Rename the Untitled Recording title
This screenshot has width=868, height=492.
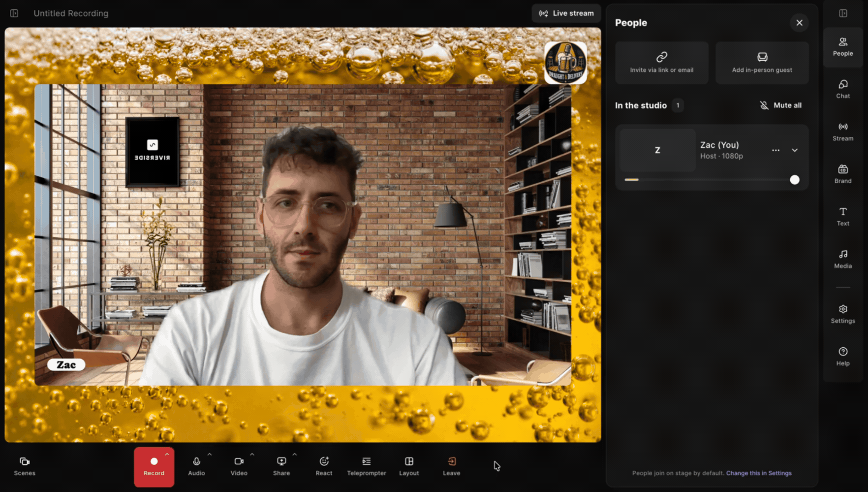pos(71,13)
